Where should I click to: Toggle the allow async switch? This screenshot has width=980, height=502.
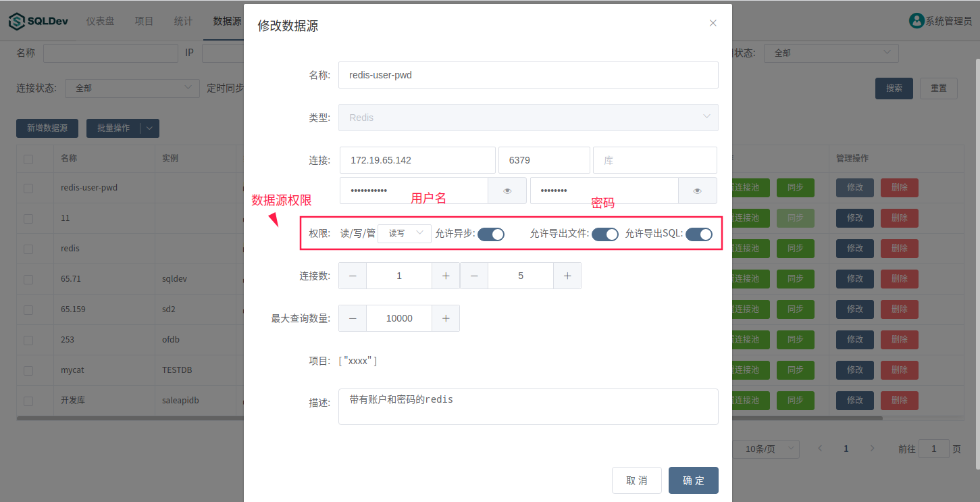point(491,234)
